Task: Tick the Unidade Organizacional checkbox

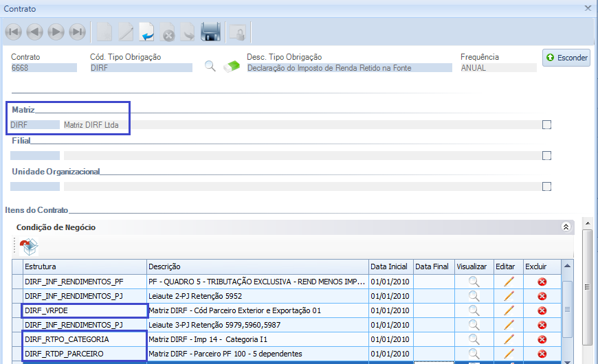Action: tap(546, 186)
